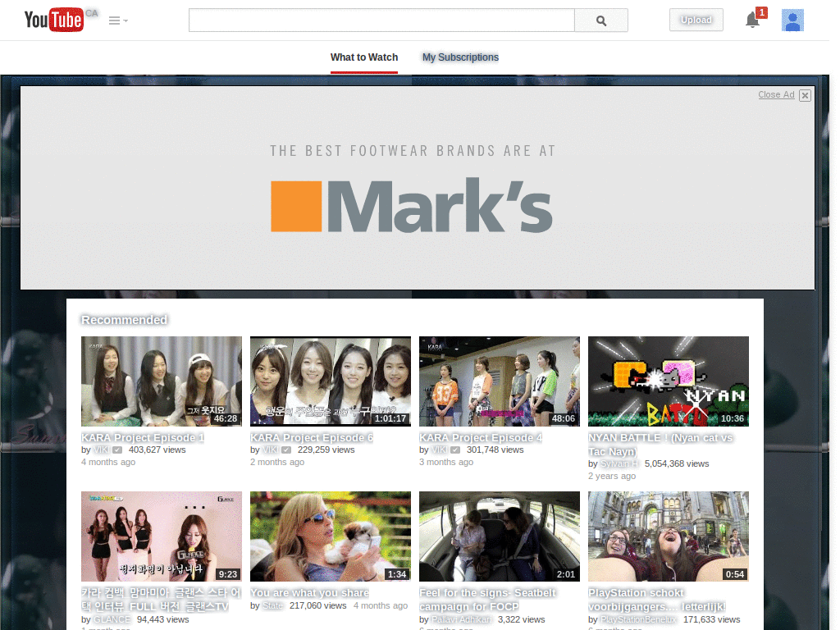Open You are what you share thumbnail
The image size is (840, 630).
(x=331, y=536)
